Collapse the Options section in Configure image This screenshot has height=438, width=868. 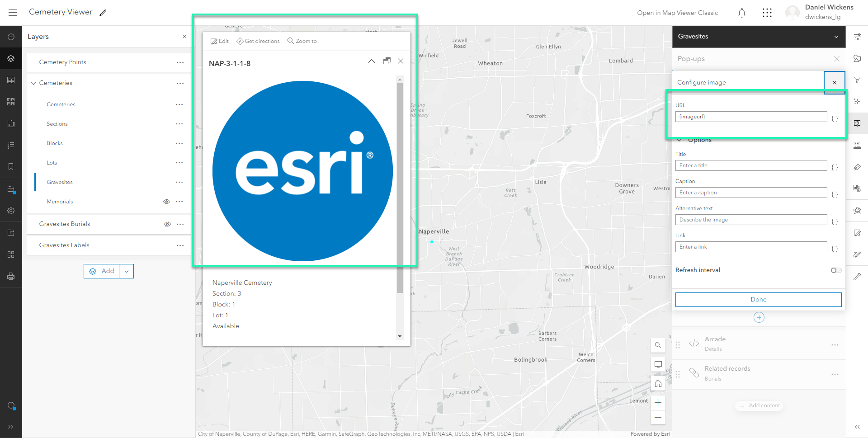point(679,140)
